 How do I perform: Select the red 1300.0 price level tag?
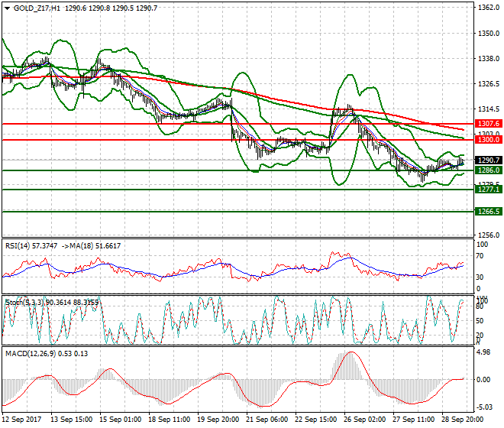click(x=487, y=140)
